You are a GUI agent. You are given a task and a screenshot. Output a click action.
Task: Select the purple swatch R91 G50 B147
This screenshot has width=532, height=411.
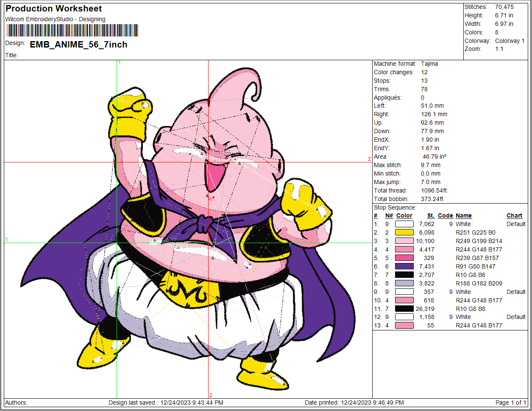404,266
